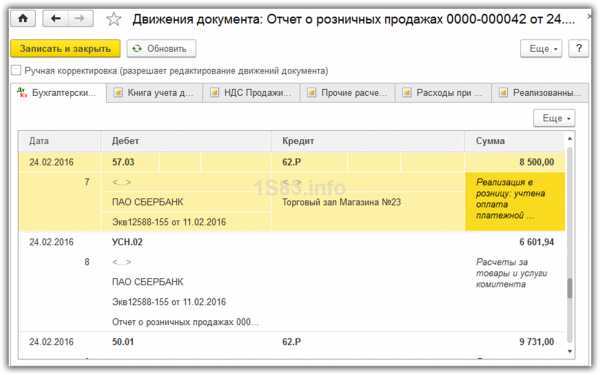The width and height of the screenshot is (600, 375).
Task: Open the top Еще dropdown menu
Action: [541, 49]
